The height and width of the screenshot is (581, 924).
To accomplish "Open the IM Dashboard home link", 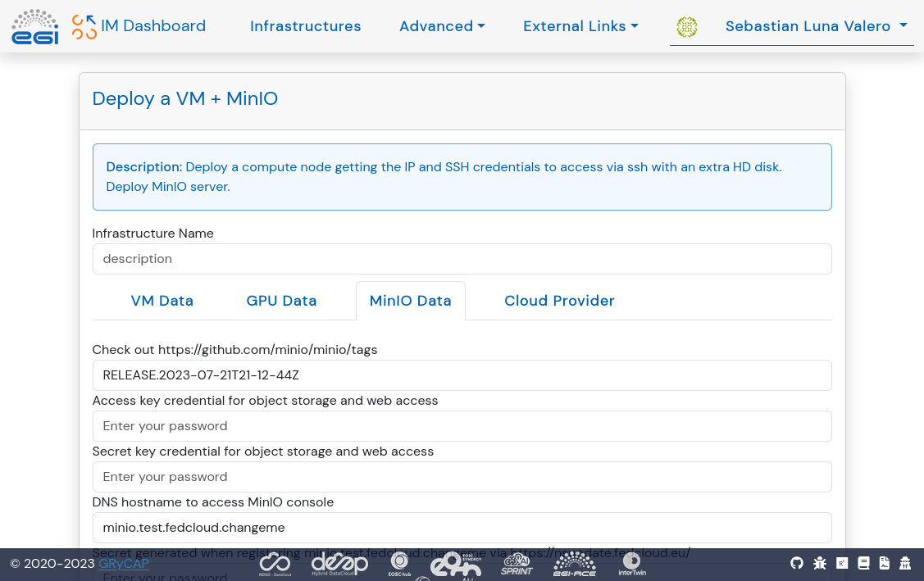I will click(153, 26).
